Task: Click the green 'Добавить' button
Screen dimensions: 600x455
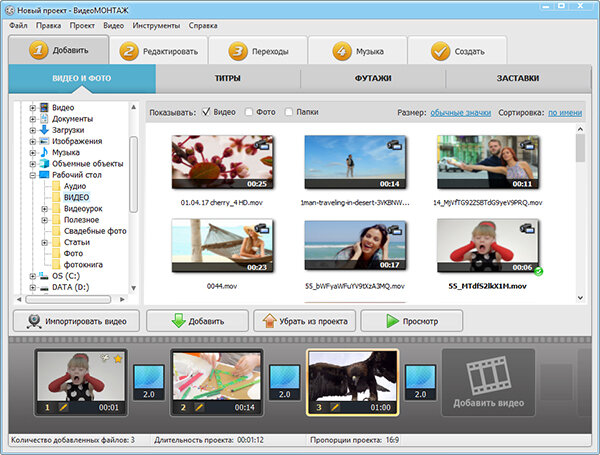Action: pyautogui.click(x=197, y=321)
